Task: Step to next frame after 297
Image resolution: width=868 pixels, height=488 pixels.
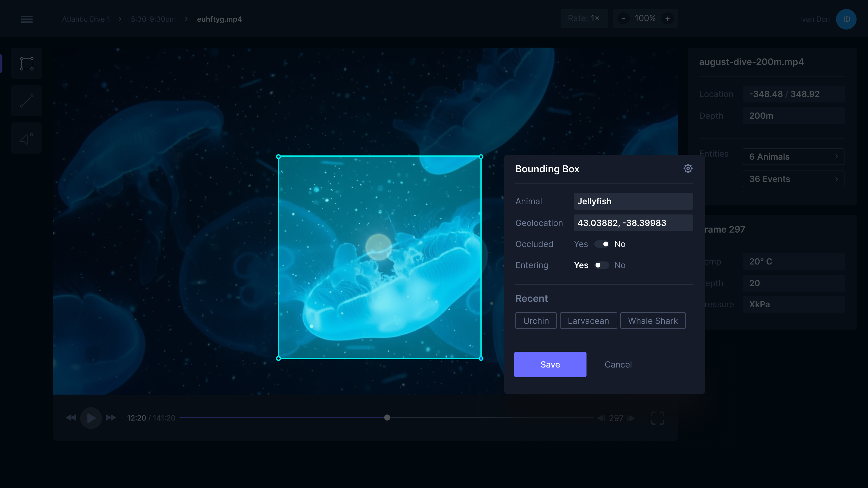Action: (631, 418)
